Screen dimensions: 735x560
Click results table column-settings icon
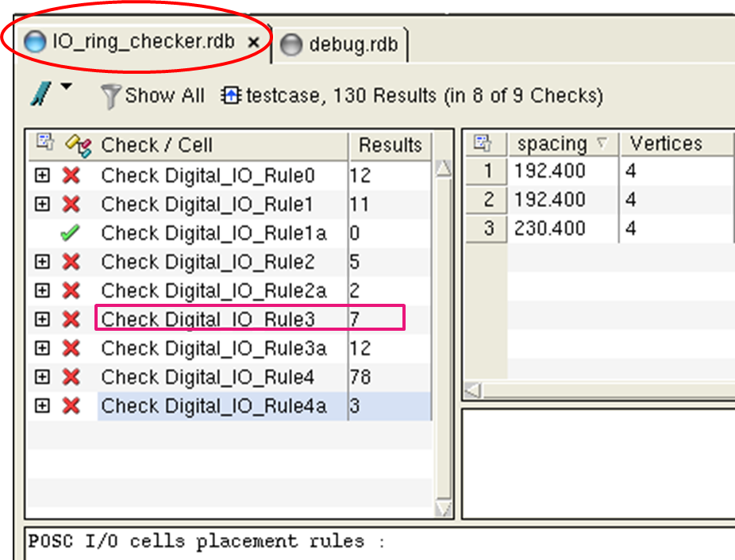click(483, 143)
